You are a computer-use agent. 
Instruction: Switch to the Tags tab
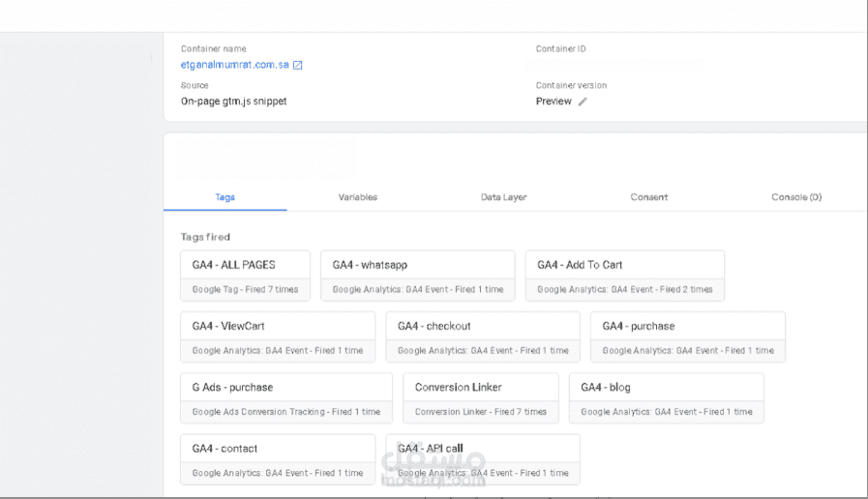click(x=224, y=197)
